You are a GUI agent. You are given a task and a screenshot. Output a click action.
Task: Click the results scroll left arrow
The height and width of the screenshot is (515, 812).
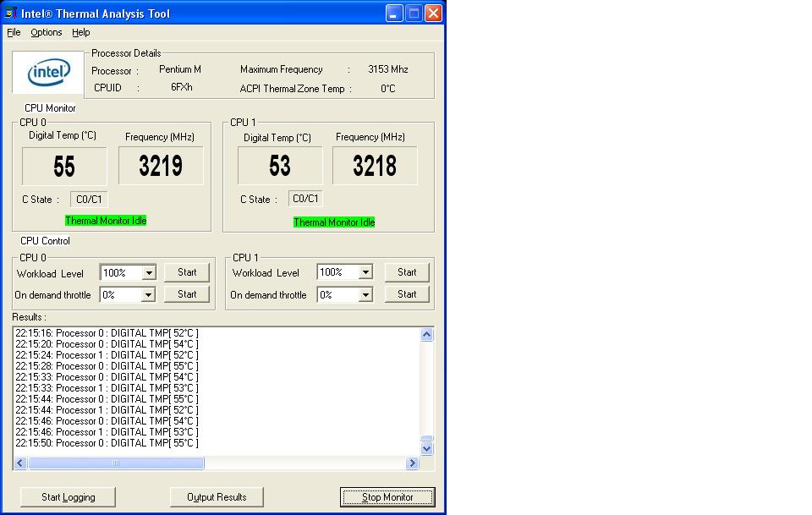[20, 463]
